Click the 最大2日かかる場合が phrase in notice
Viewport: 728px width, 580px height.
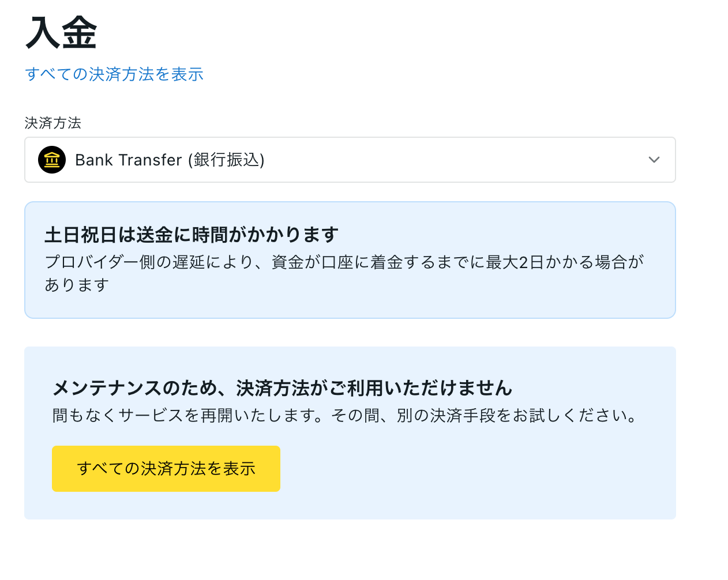click(565, 262)
